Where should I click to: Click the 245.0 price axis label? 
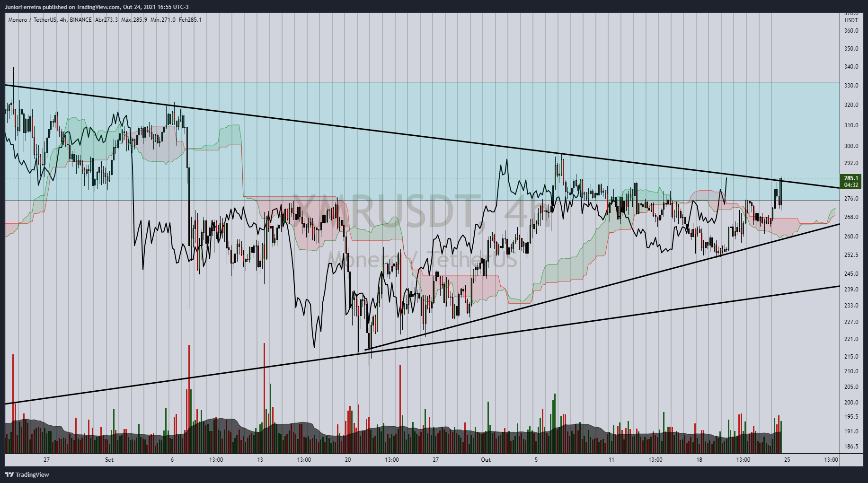[x=851, y=274]
